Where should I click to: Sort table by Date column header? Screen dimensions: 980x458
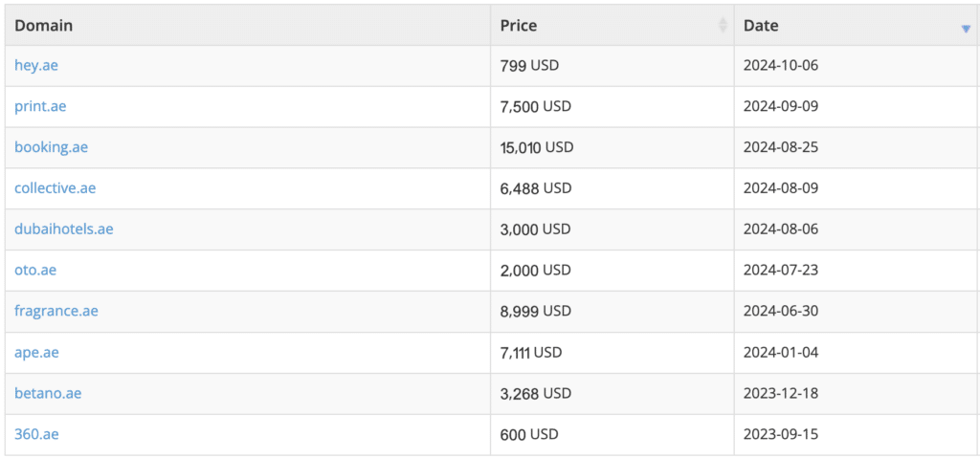tap(762, 26)
